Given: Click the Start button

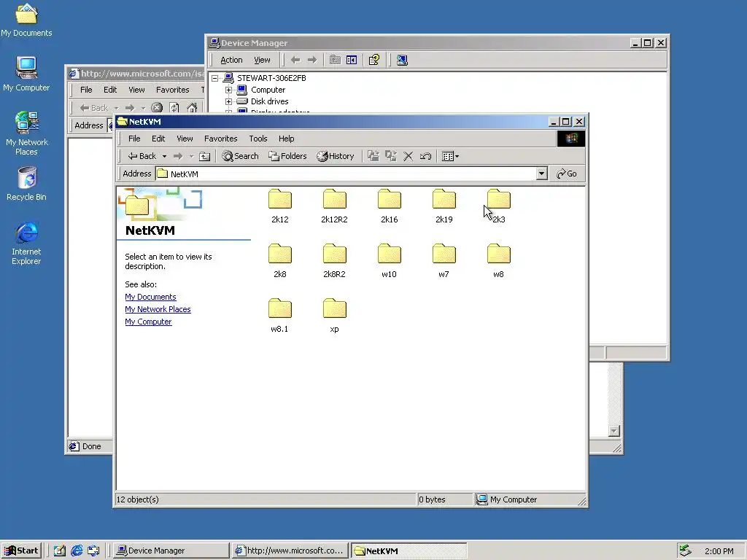Looking at the screenshot, I should 21,551.
